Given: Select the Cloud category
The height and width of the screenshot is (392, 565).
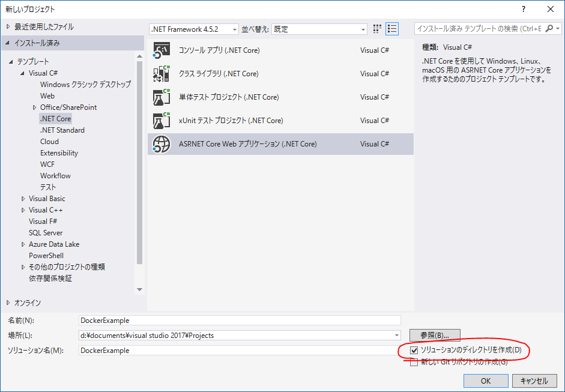Looking at the screenshot, I should [49, 142].
